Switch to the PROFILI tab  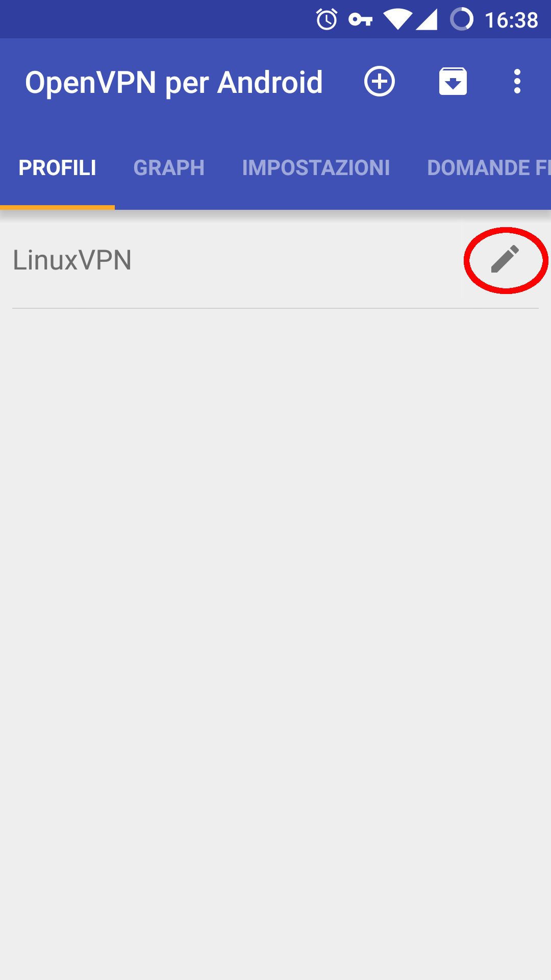(57, 168)
